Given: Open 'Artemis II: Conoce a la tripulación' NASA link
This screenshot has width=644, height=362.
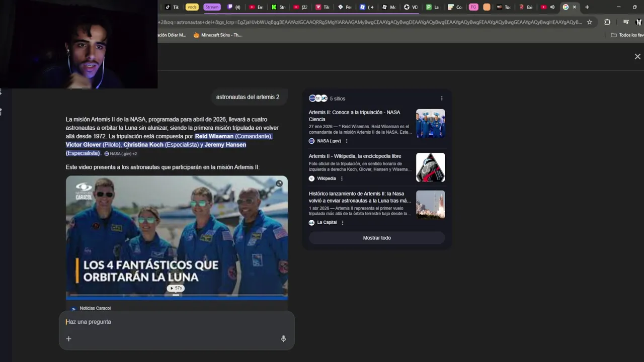Looking at the screenshot, I should pyautogui.click(x=355, y=116).
